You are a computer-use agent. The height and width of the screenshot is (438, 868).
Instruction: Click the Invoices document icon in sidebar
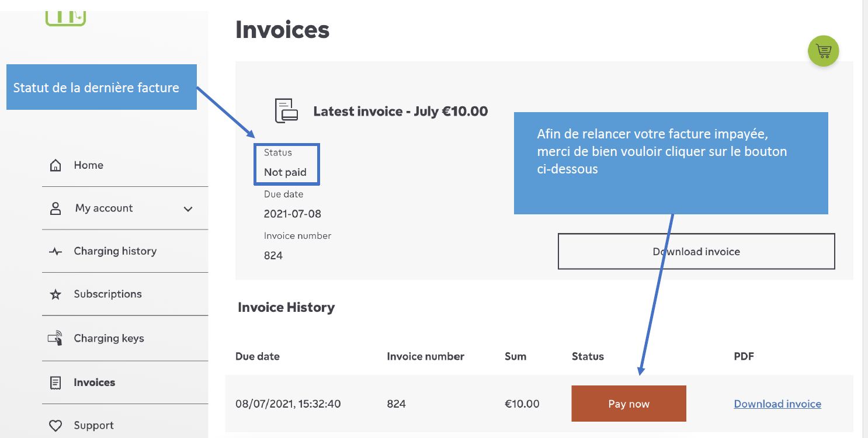click(x=55, y=383)
